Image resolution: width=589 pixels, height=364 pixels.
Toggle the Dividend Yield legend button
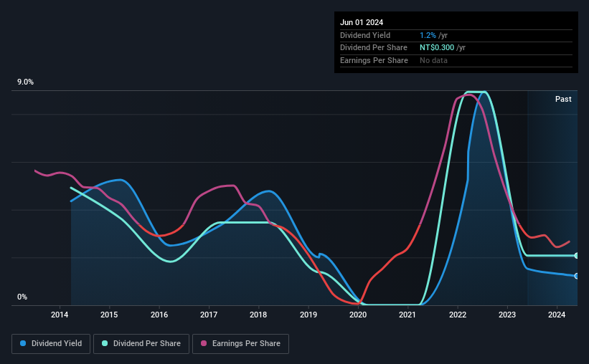coord(51,344)
